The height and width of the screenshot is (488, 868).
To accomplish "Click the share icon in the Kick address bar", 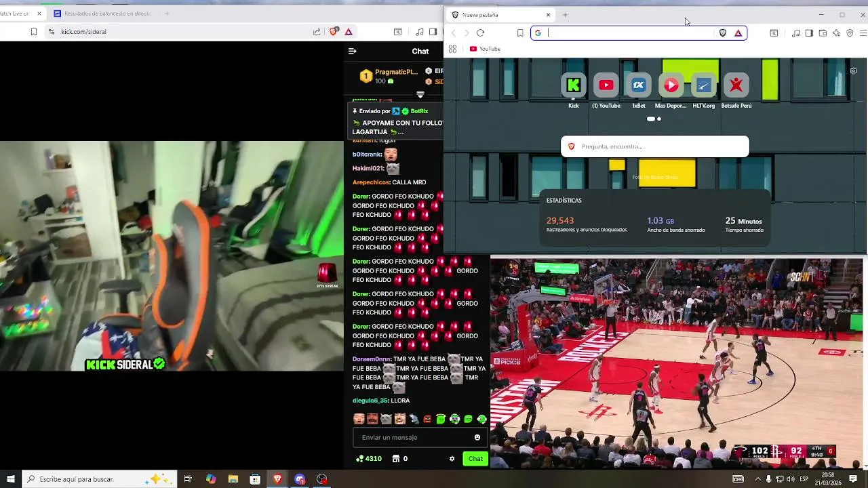I will point(317,31).
